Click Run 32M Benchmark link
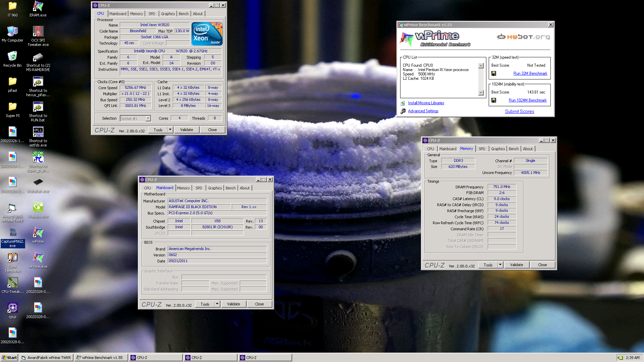 click(530, 73)
